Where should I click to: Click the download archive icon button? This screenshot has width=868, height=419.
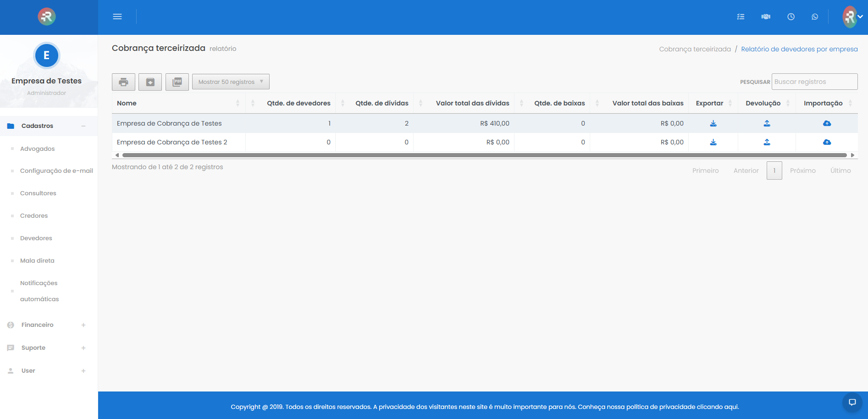(150, 82)
